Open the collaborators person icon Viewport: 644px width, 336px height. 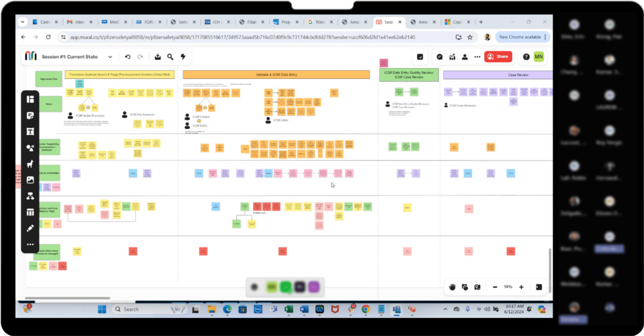465,57
